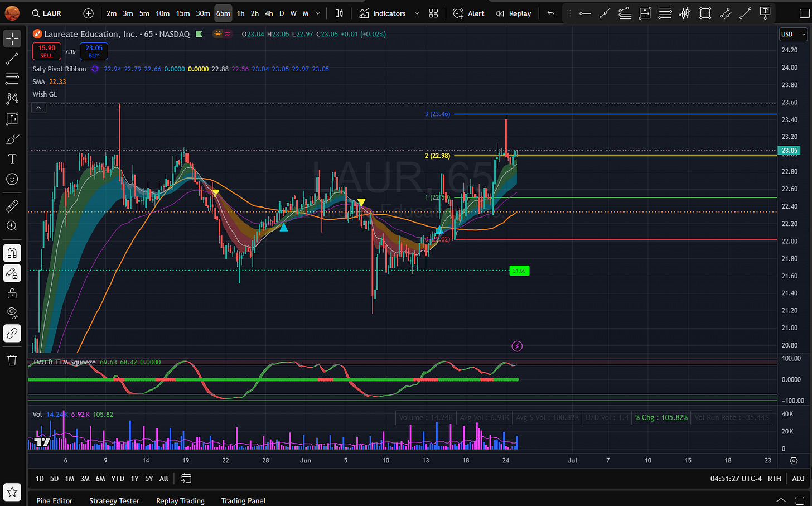The image size is (812, 506).
Task: Expand the time interval dropdown chevron
Action: 318,13
